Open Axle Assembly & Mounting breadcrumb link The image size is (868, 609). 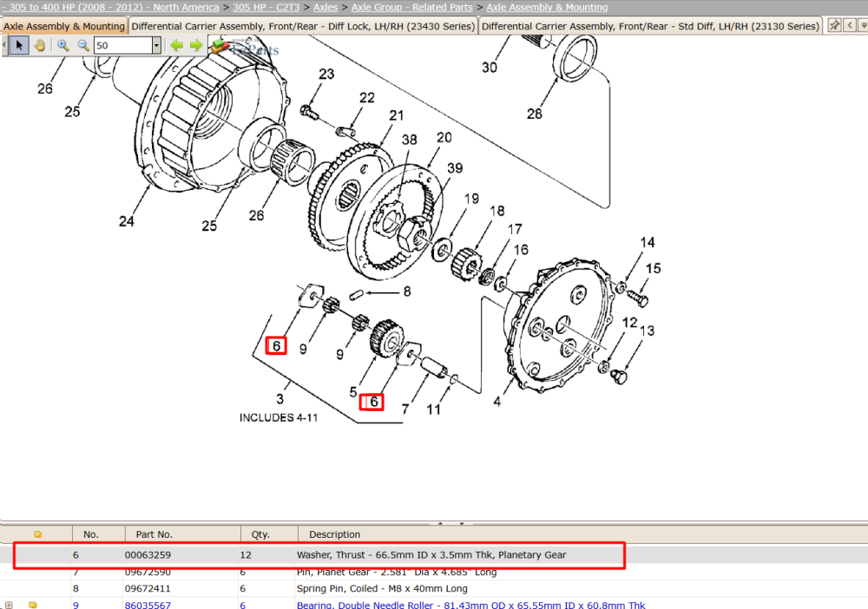click(x=547, y=7)
